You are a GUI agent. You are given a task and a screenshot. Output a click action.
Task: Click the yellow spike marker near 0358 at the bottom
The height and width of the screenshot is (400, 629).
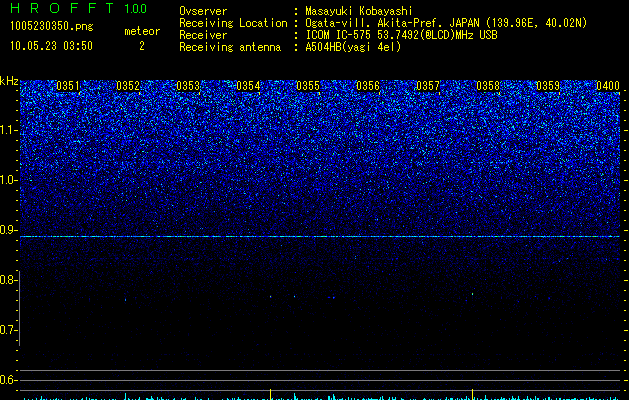pos(473,394)
